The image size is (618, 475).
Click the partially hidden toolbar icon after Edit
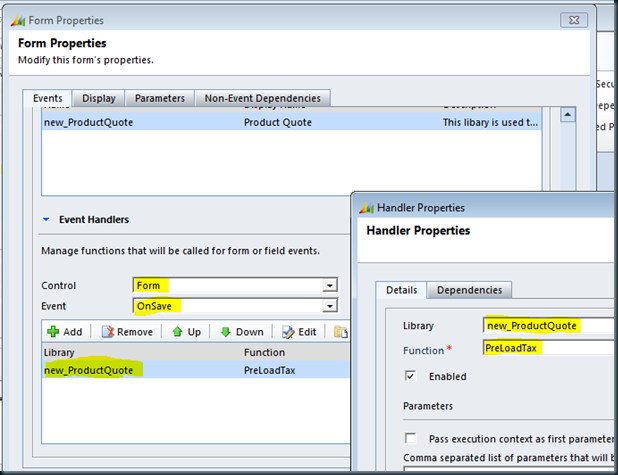(341, 332)
